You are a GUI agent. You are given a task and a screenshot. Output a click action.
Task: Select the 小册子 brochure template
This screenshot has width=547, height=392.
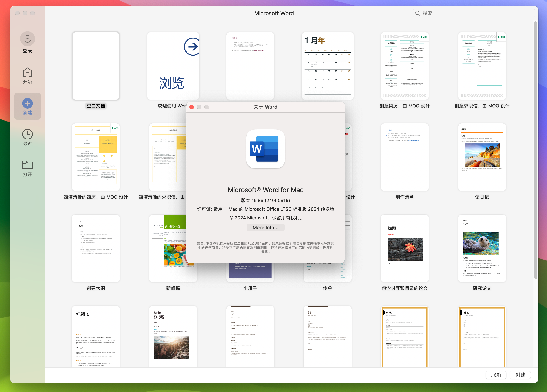pos(250,273)
